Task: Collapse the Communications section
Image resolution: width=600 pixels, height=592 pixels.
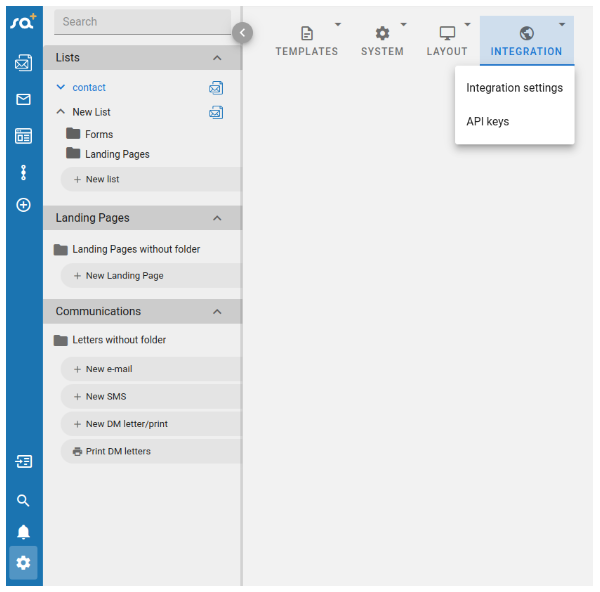Action: (217, 312)
